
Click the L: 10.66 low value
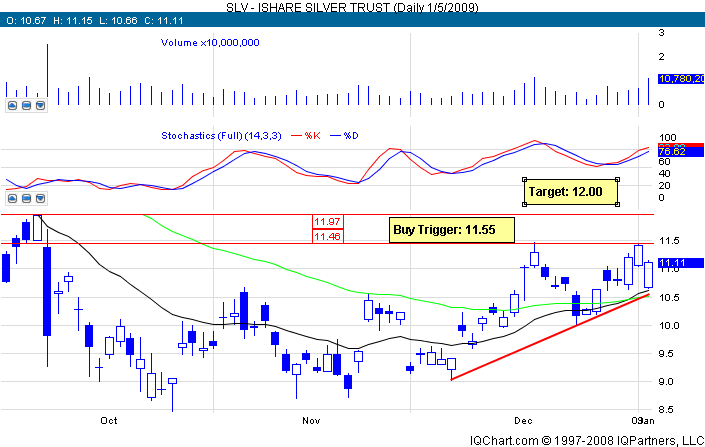[x=118, y=21]
